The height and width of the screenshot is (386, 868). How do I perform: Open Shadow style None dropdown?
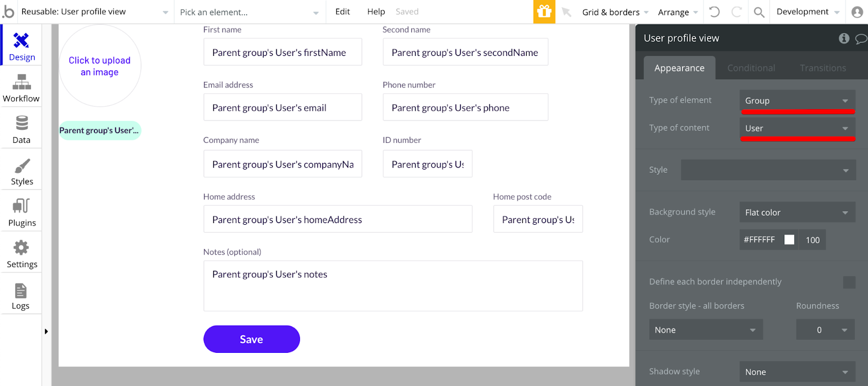(797, 372)
